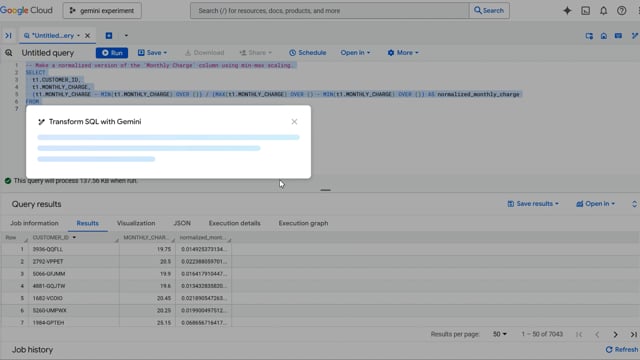Open the Untitled query tab dropdown arrow
This screenshot has width=640, height=360.
tap(78, 36)
